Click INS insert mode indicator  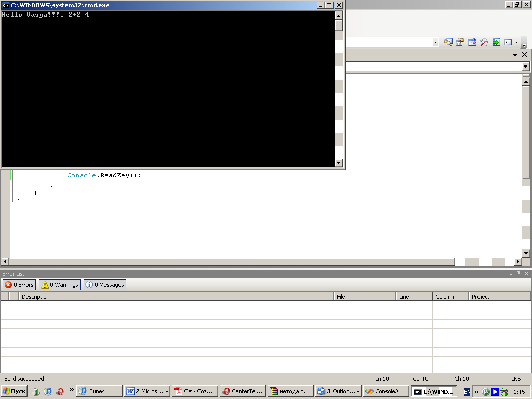516,379
